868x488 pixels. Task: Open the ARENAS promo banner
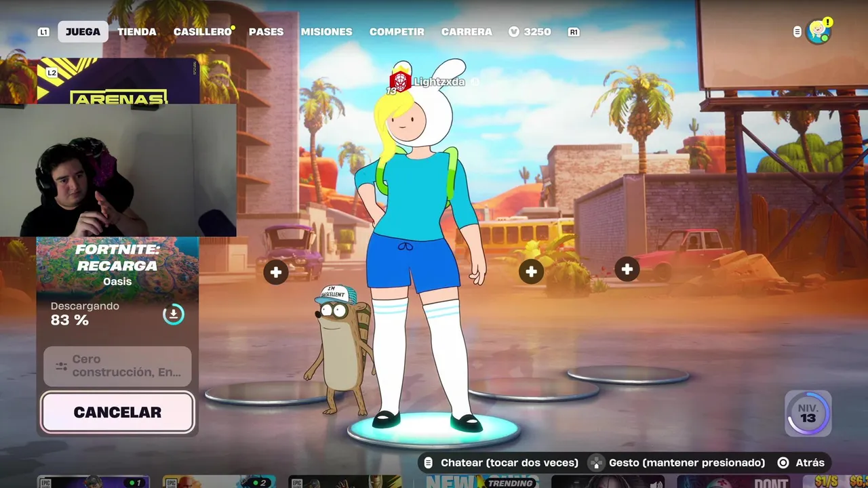[119, 81]
